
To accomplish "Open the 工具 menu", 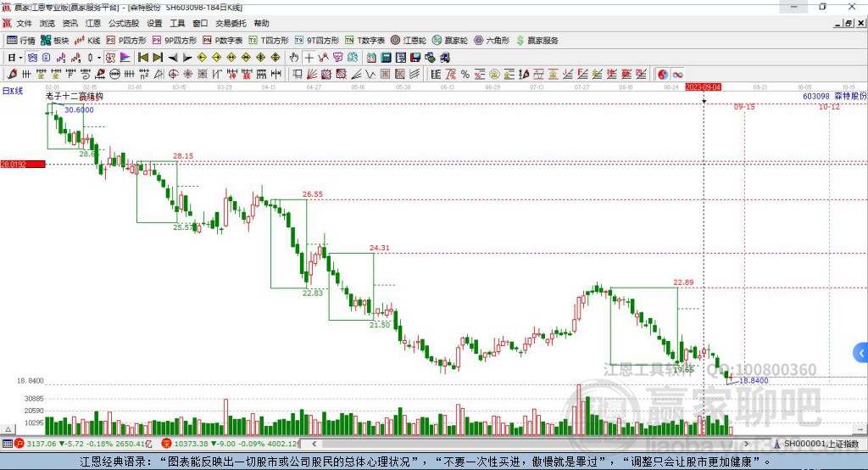I will pyautogui.click(x=177, y=23).
